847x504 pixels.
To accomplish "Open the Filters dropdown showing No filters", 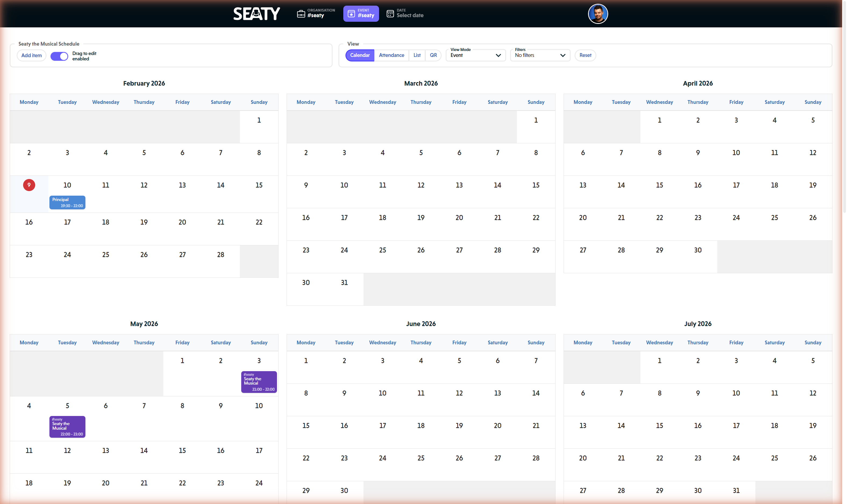I will coord(539,55).
